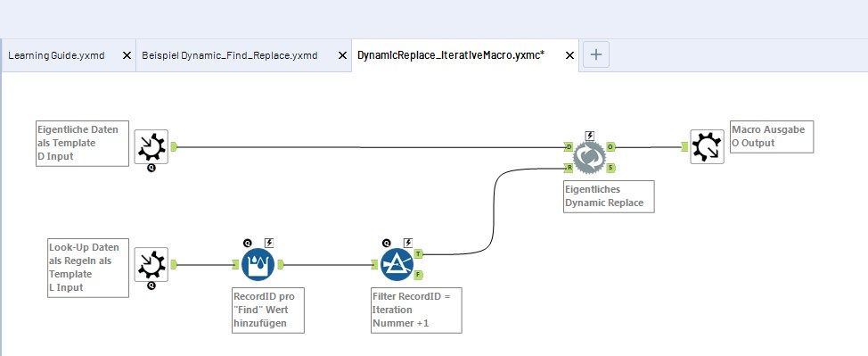Click the output anchor of Record ID tool

[x=280, y=264]
